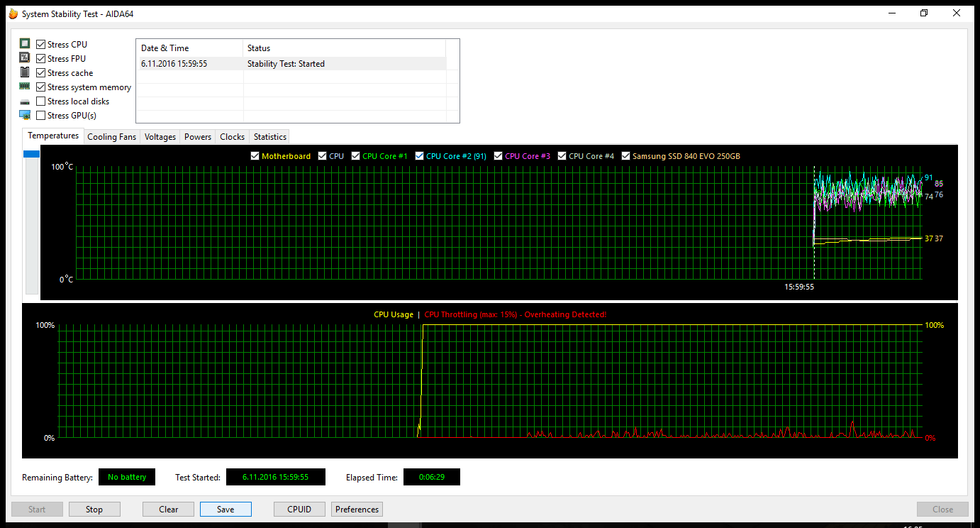Screen dimensions: 980x528
Task: Click the monitor icon beside Stress GPU(s)
Action: tap(25, 115)
